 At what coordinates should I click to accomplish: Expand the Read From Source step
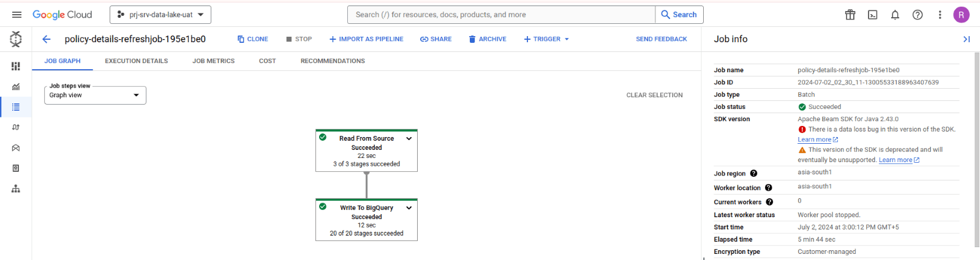[x=409, y=138]
